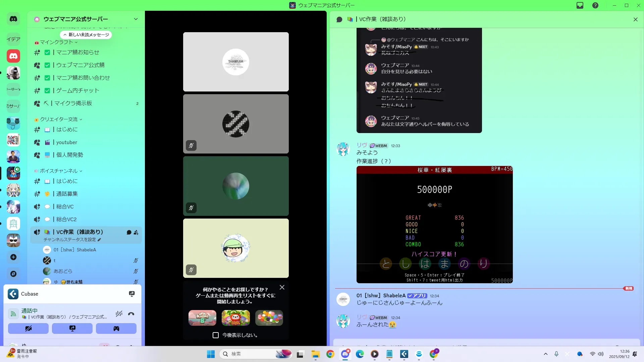This screenshot has width=644, height=362.
Task: Open the ゲーム内チャット channel
Action: coord(77,90)
